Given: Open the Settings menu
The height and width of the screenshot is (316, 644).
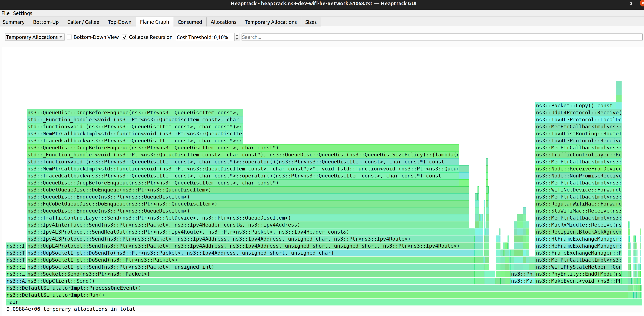Looking at the screenshot, I should 22,13.
